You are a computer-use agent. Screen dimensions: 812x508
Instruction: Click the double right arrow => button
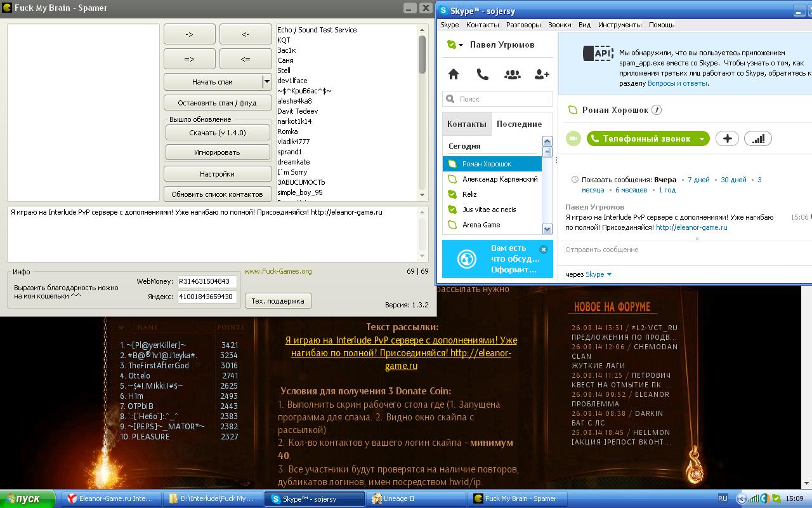click(x=189, y=59)
